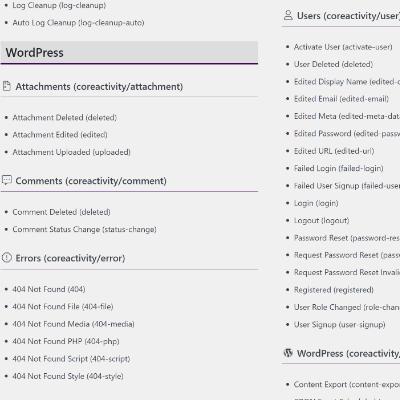
Task: Choose 404 Not Found PHP item
Action: point(66,341)
